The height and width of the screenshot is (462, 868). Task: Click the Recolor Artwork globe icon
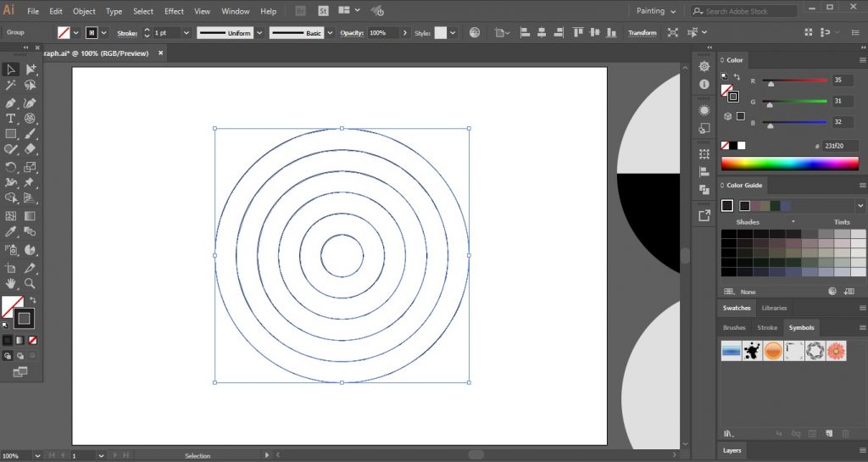(475, 33)
